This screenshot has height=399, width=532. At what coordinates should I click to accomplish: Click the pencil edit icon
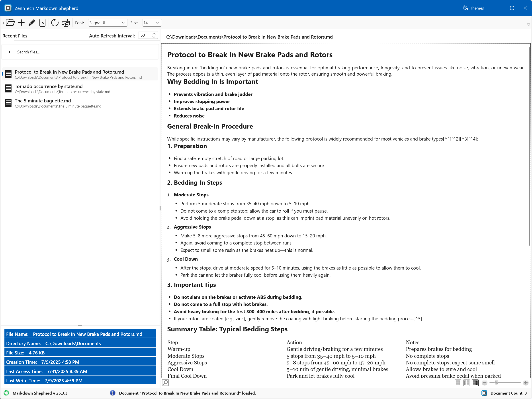coord(32,23)
